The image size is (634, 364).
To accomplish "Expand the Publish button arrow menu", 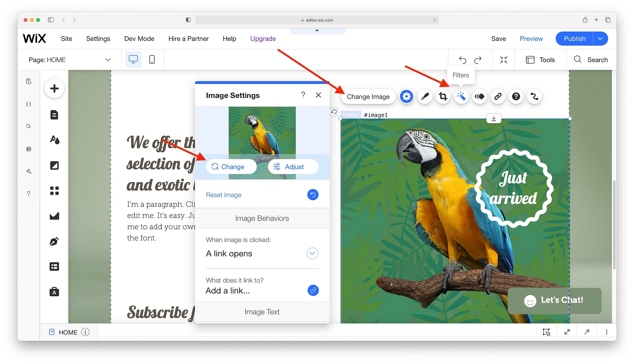I will coord(600,39).
